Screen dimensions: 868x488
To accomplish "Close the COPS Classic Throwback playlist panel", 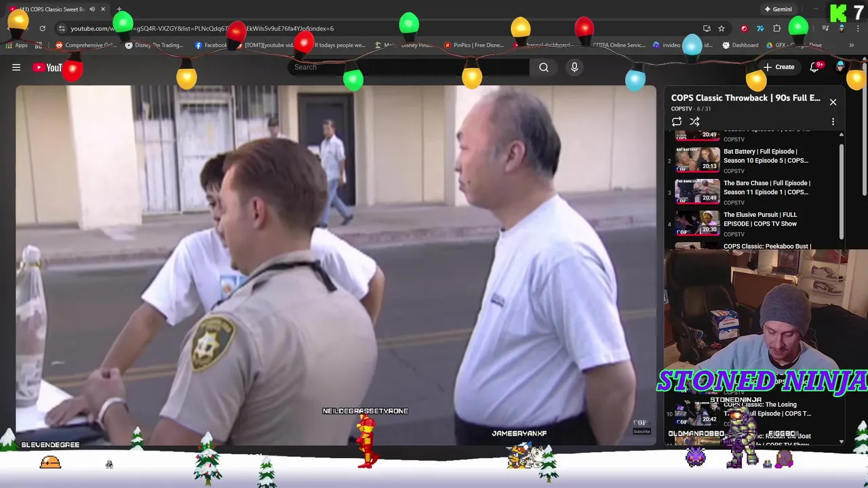I will pyautogui.click(x=833, y=102).
